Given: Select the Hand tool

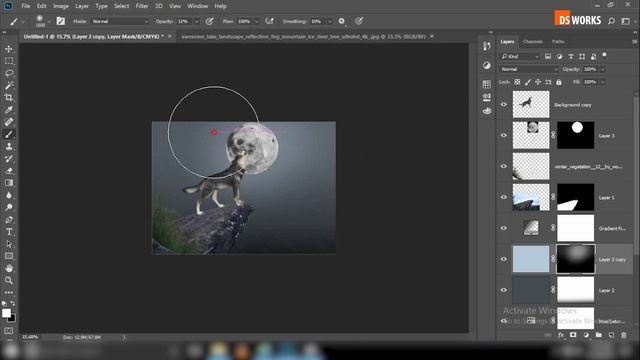Looking at the screenshot, I should 9,268.
